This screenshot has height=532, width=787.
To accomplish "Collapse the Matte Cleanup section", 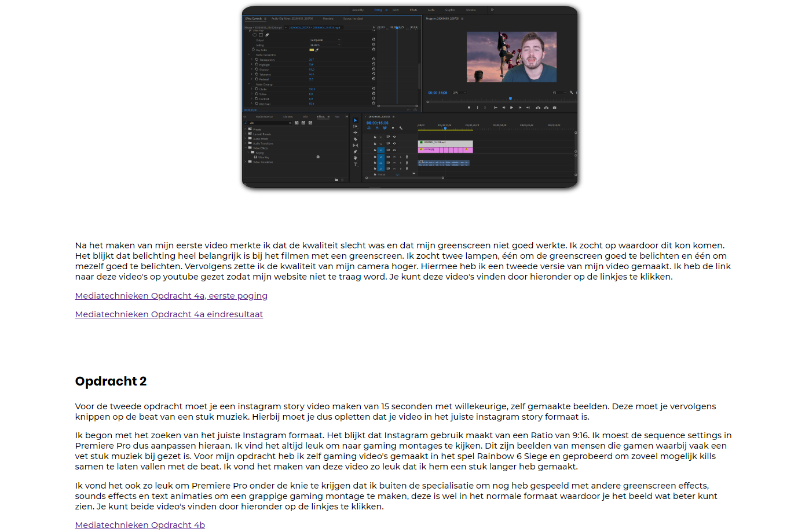I will [x=249, y=84].
